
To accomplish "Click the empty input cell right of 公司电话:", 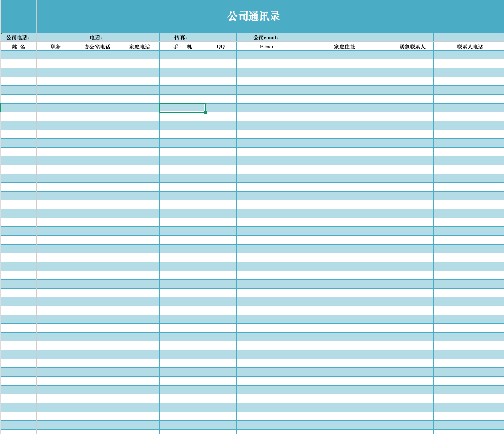I will [x=56, y=37].
